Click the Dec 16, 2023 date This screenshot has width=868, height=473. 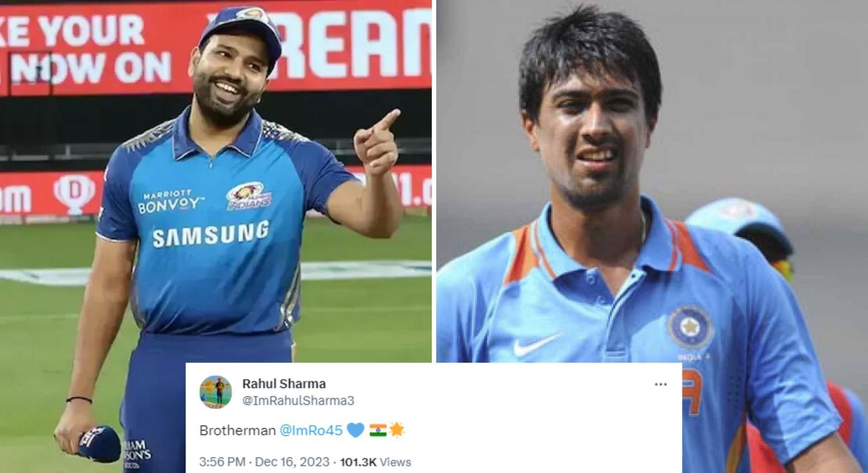292,462
